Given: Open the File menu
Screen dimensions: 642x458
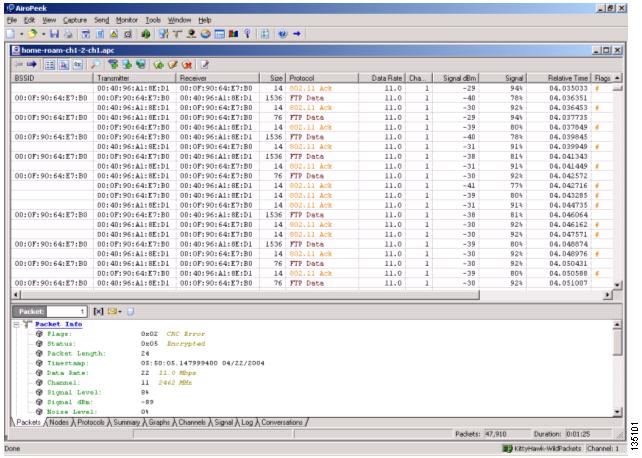Looking at the screenshot, I should pos(12,20).
